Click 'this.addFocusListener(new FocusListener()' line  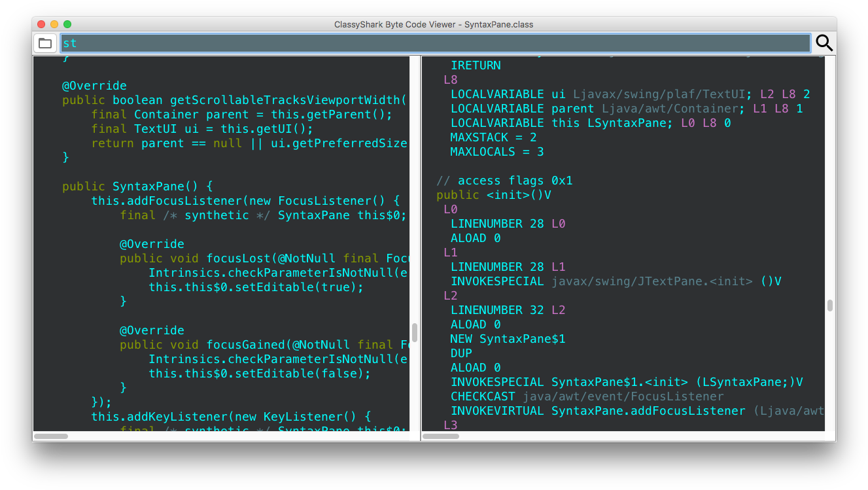[x=245, y=201]
